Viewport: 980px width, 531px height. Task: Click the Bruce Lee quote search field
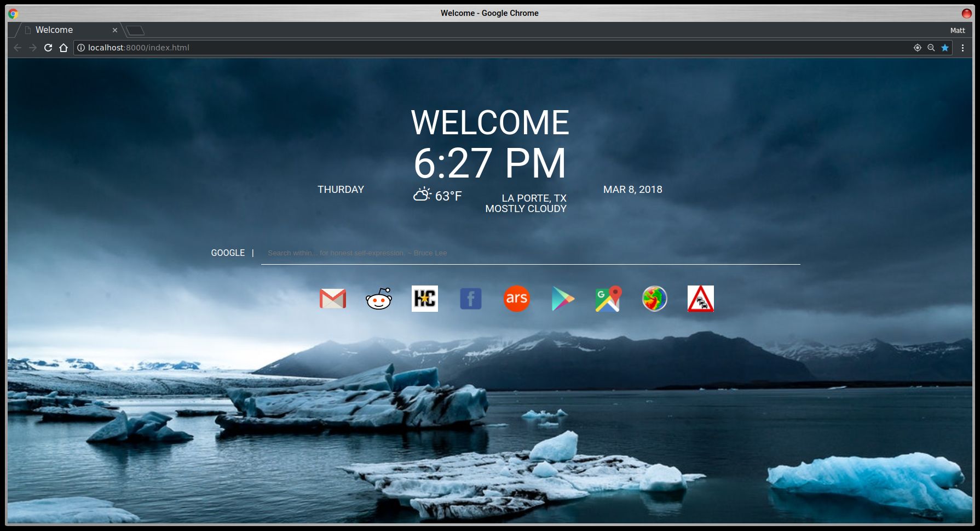click(493, 253)
